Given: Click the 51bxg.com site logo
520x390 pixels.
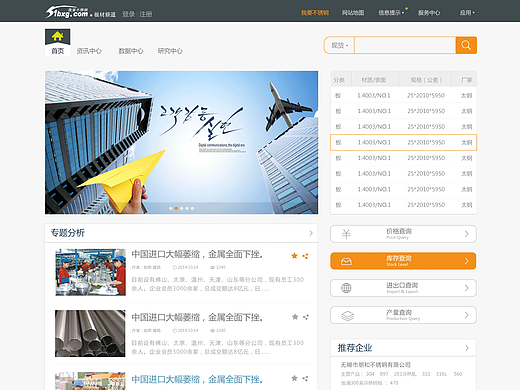Looking at the screenshot, I should tap(67, 12).
